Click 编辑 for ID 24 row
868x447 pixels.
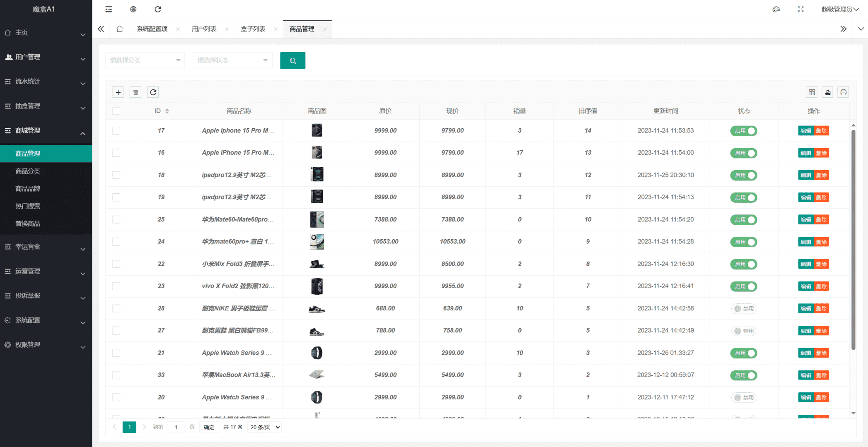pyautogui.click(x=806, y=242)
